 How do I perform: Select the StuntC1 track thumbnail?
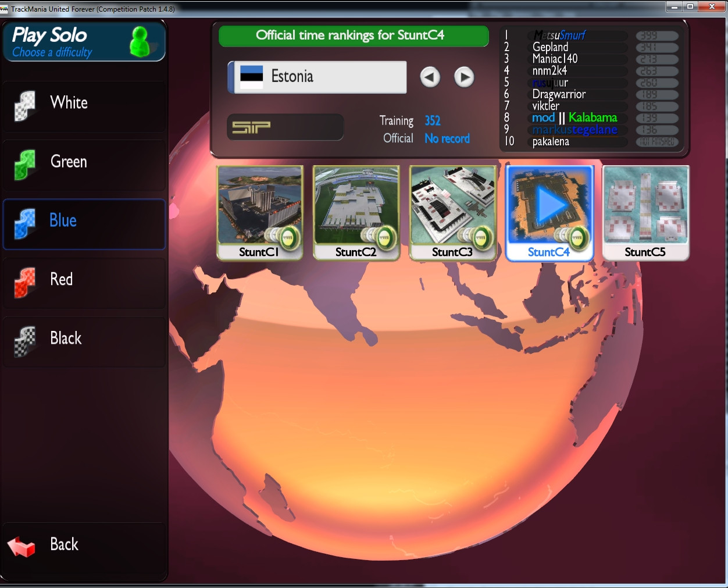[x=260, y=212]
